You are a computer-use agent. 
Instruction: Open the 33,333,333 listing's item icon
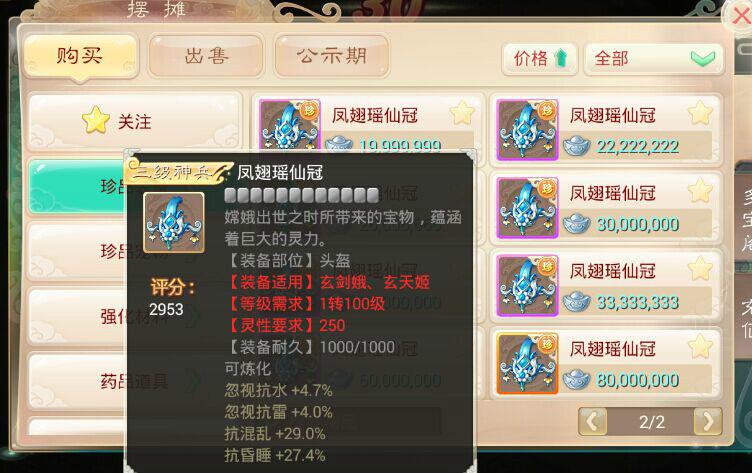click(x=527, y=285)
